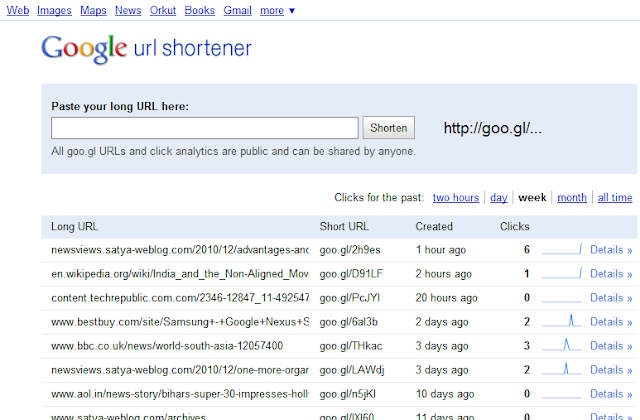The height and width of the screenshot is (420, 640).
Task: Select the short URL goo.gl/PcJYI
Action: coord(350,298)
